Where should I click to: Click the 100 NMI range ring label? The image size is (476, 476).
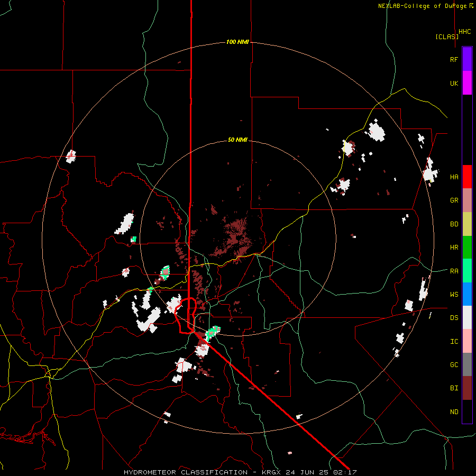tap(237, 42)
